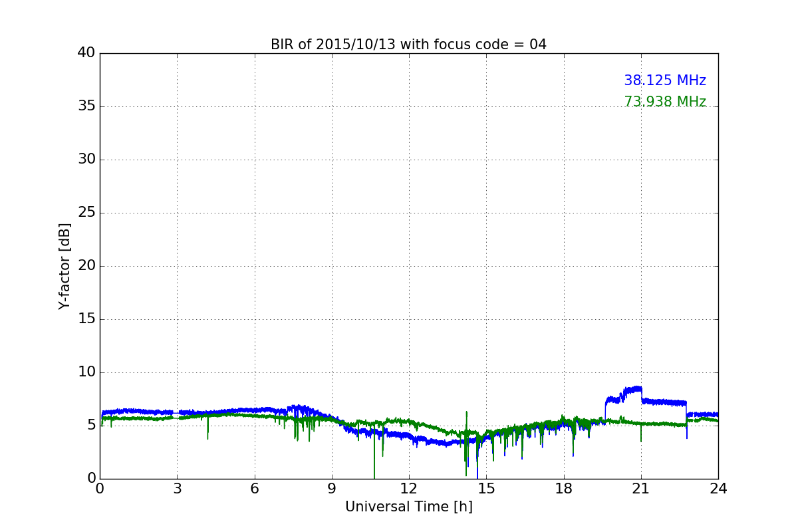Click y-axis tick label 20

point(86,266)
